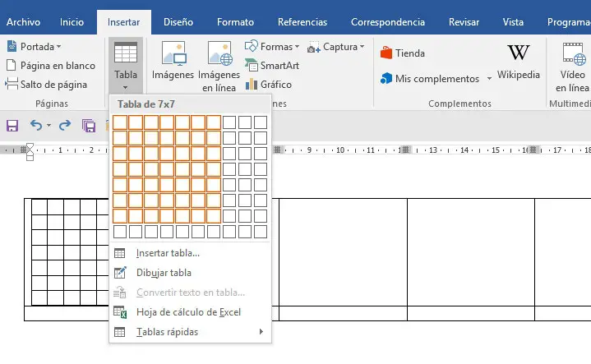The height and width of the screenshot is (364, 591).
Task: Insert a Salto de página
Action: click(x=46, y=85)
